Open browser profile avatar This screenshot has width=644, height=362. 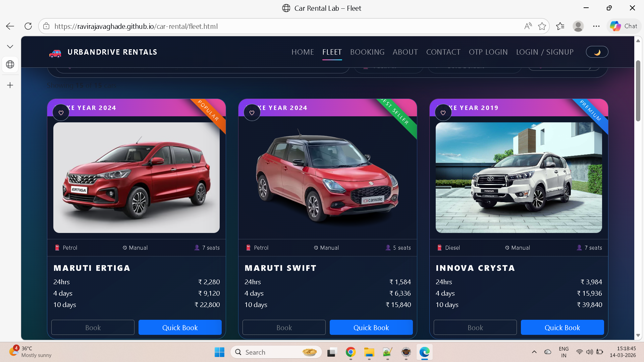578,26
